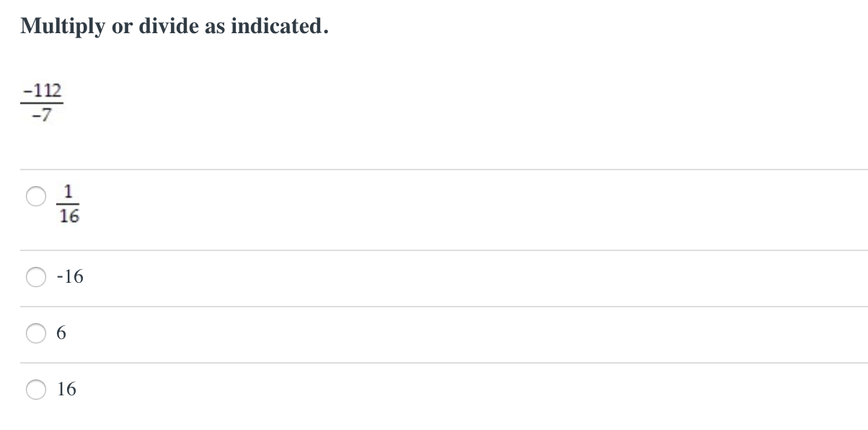Pick the radio button for answer 16
The image size is (868, 430).
click(x=36, y=390)
